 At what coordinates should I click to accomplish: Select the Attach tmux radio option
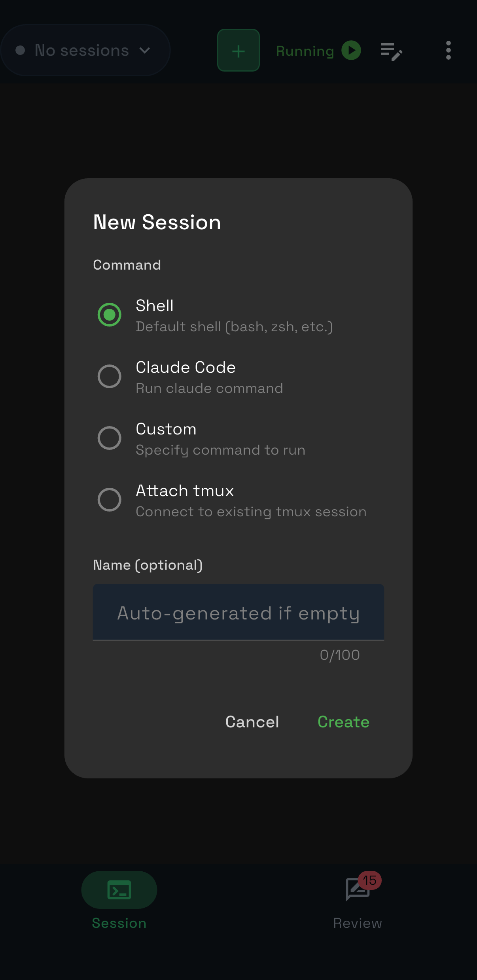(x=110, y=500)
